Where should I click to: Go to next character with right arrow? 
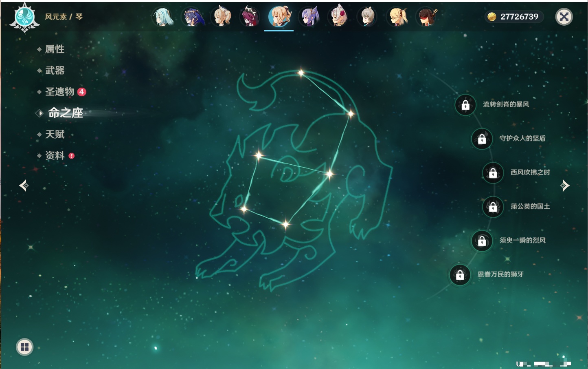click(x=565, y=186)
